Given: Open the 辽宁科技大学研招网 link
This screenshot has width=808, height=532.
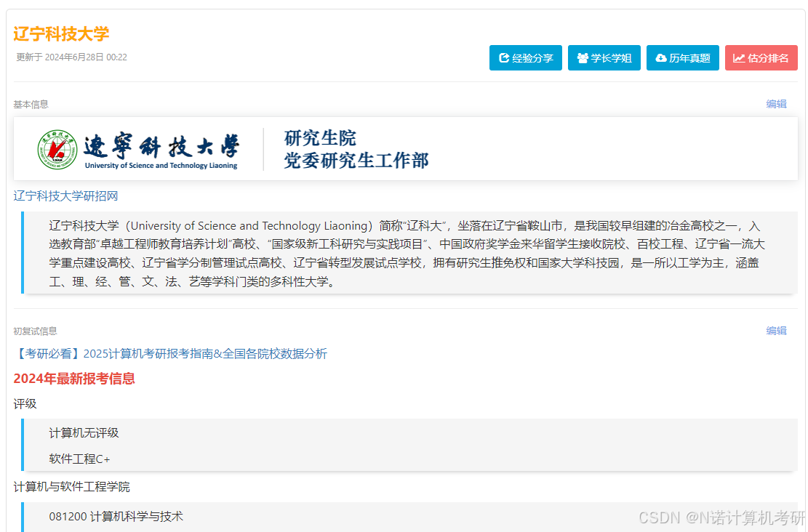Looking at the screenshot, I should tap(65, 196).
